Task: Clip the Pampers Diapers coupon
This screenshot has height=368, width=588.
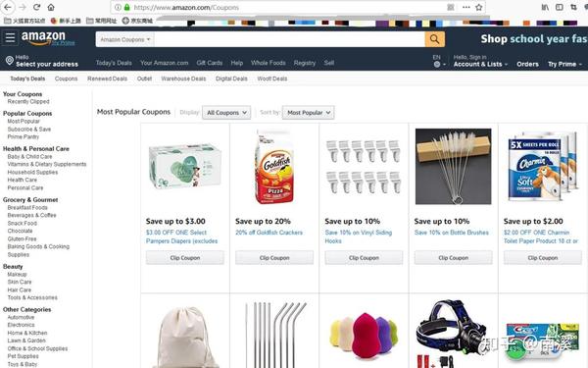Action: [x=185, y=257]
